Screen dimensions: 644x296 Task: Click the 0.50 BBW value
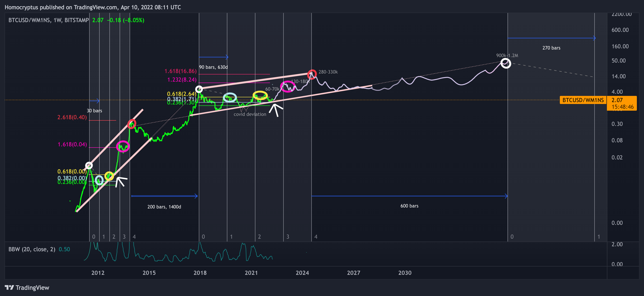pyautogui.click(x=64, y=249)
